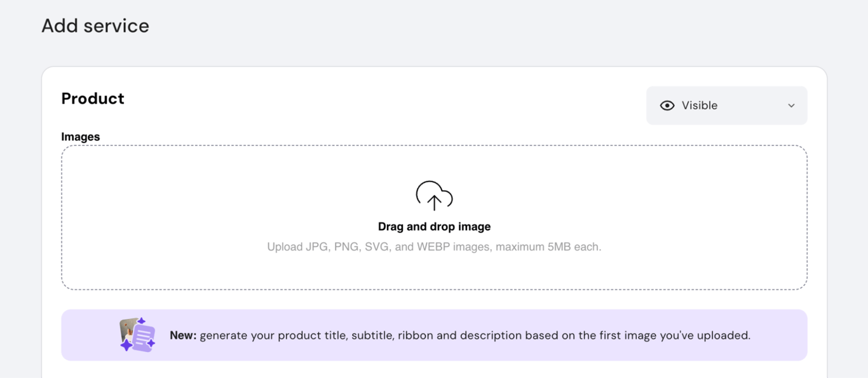
Task: Click the Product card background
Action: pyautogui.click(x=434, y=299)
